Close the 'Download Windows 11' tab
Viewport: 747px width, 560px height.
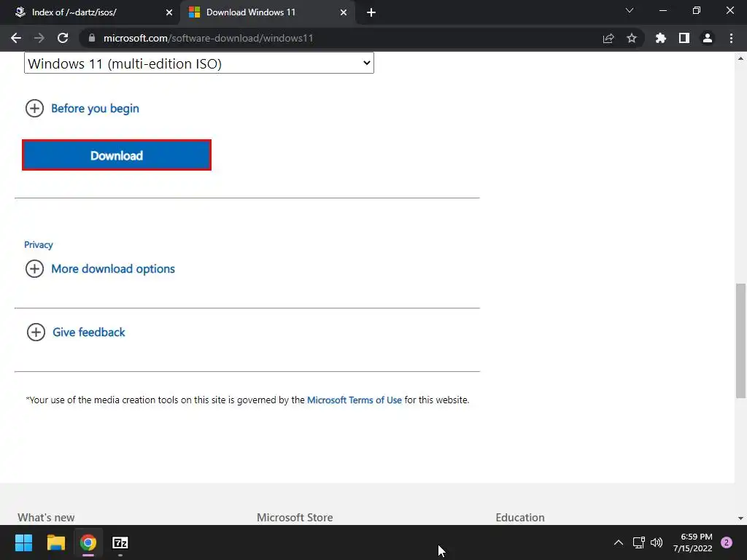344,12
